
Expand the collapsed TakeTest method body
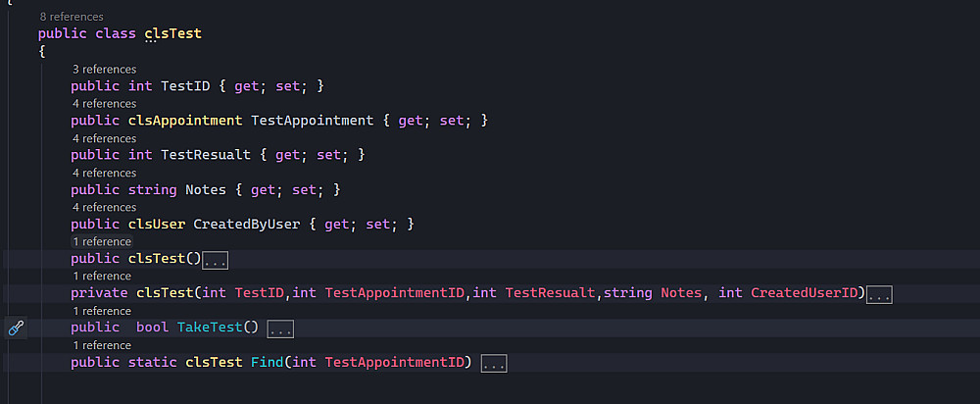point(280,328)
